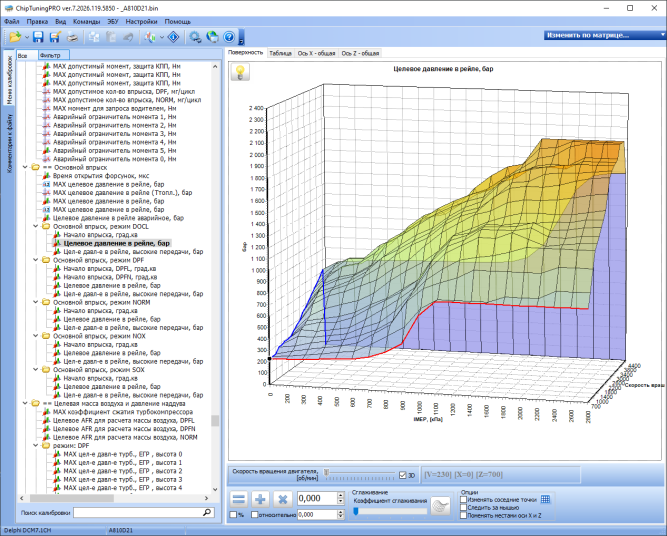Open help with the question mark icon
Viewport: 667px width, 536px height.
(229, 37)
